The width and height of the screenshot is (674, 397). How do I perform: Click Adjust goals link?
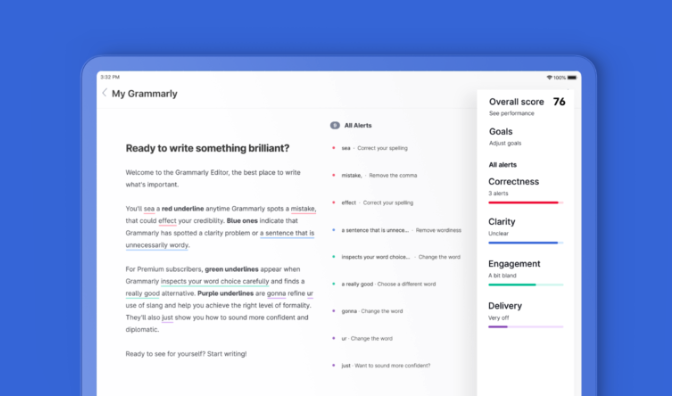(x=505, y=143)
